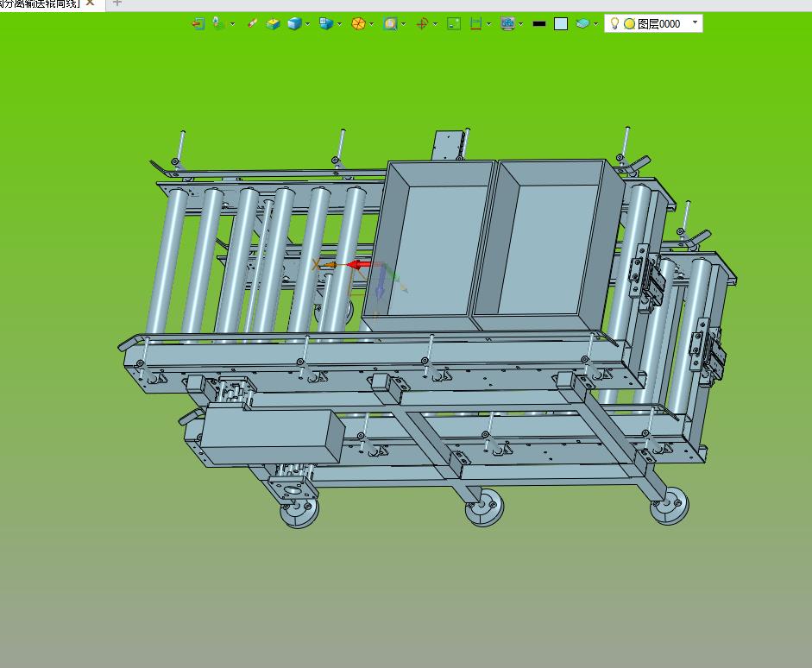Screen dimensions: 812x668
Task: Click the red-blue dimension bracket icon
Action: (x=475, y=24)
